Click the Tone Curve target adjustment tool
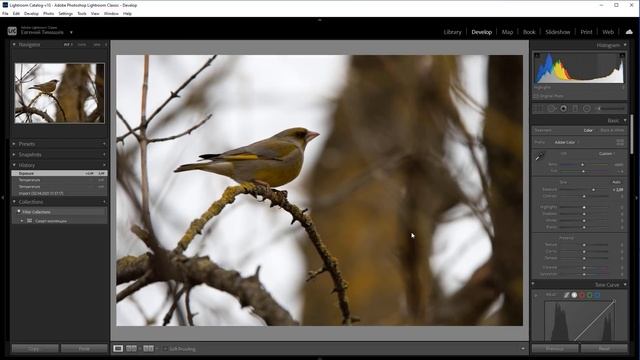The width and height of the screenshot is (640, 360). (x=536, y=295)
